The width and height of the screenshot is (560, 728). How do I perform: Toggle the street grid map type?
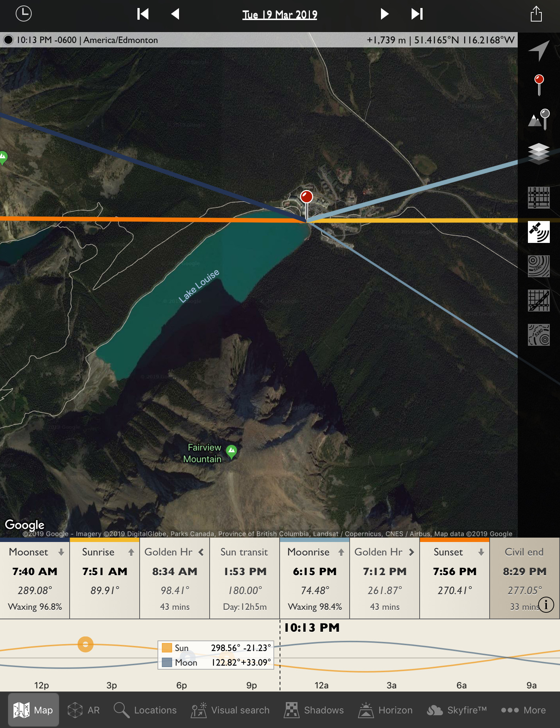539,198
